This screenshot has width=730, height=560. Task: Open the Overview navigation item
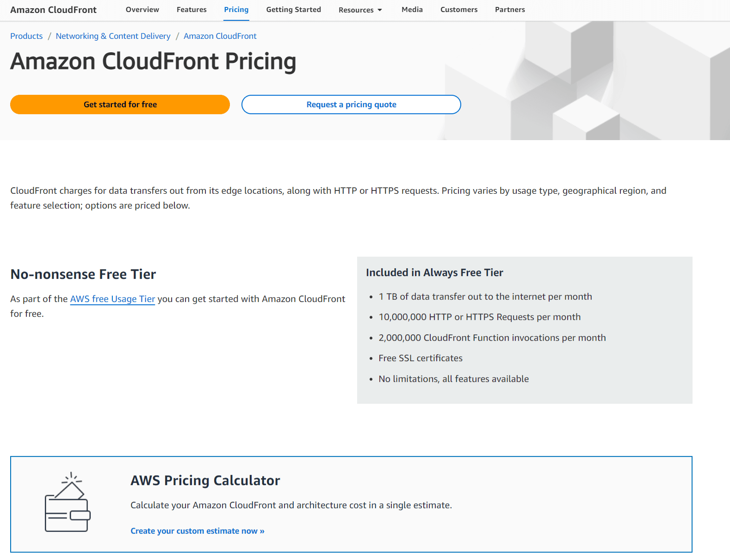point(142,10)
